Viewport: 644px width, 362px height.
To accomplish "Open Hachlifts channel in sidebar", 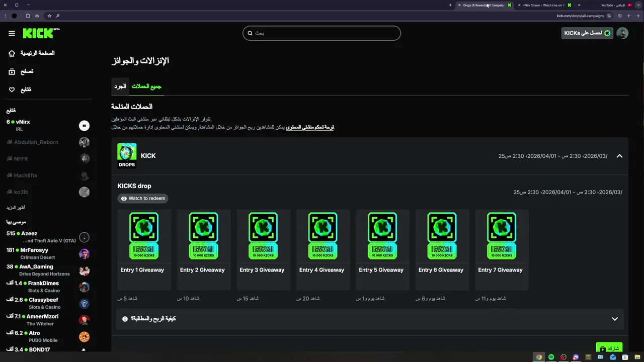I will [47, 175].
